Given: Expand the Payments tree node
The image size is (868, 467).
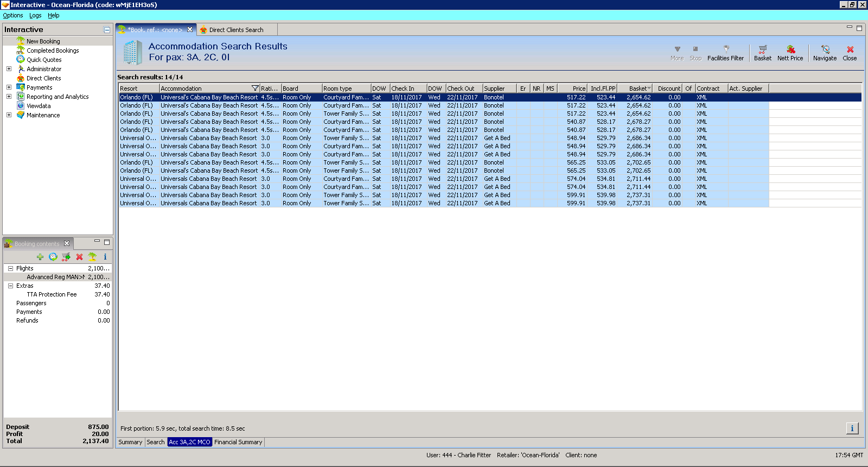Looking at the screenshot, I should (9, 87).
